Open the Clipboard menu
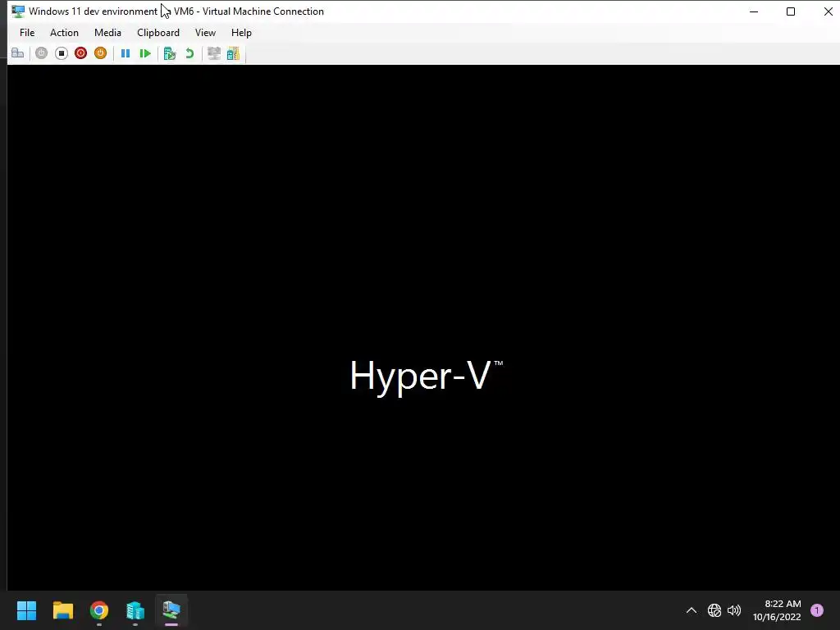Viewport: 840px width, 630px height. point(158,33)
